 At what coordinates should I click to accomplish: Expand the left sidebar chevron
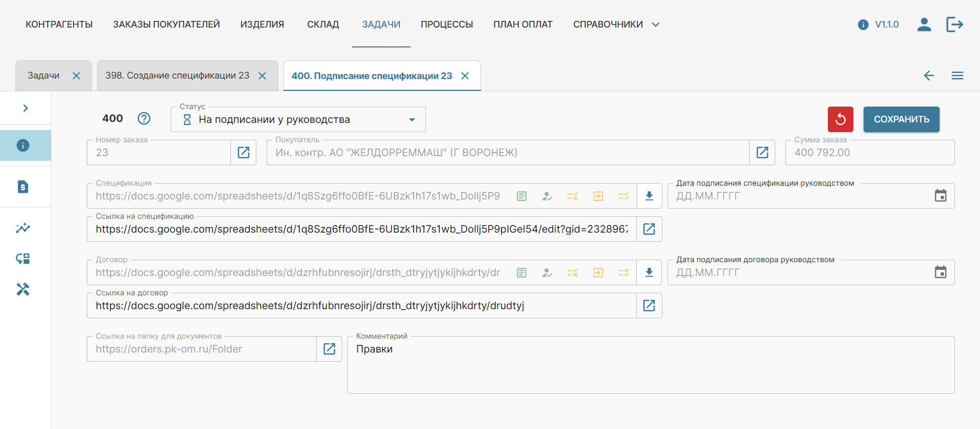click(x=26, y=108)
